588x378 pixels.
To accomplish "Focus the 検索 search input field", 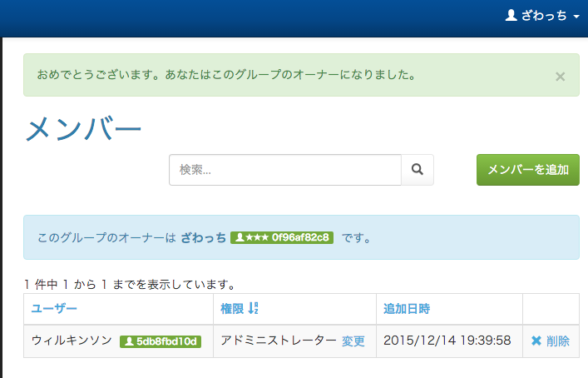I will [x=284, y=170].
